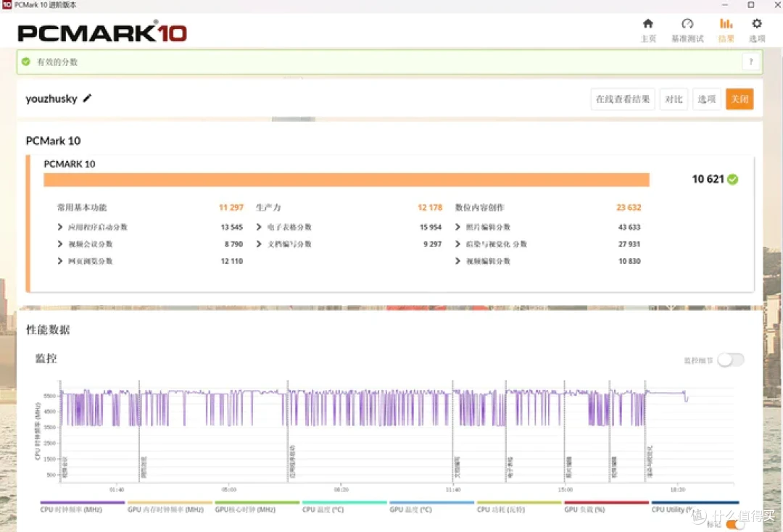Click the 数位内容创作 score 23 632
Screen dimensions: 783x532
629,207
